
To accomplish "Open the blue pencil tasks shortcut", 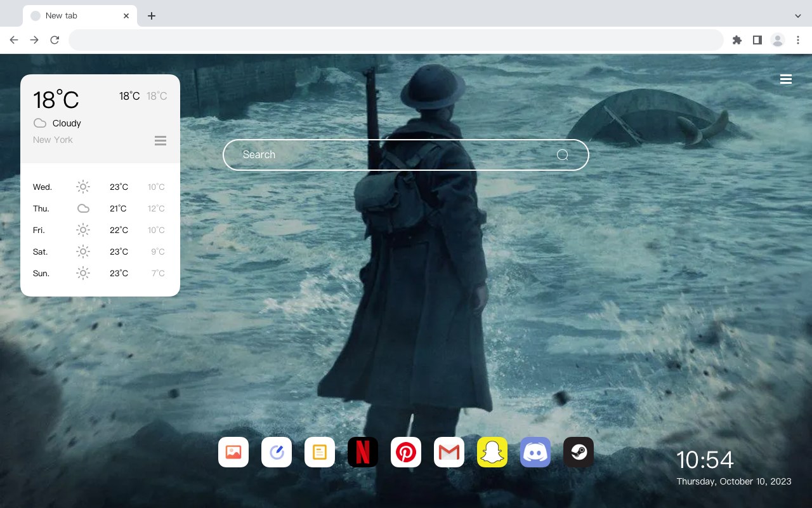I will 277,452.
